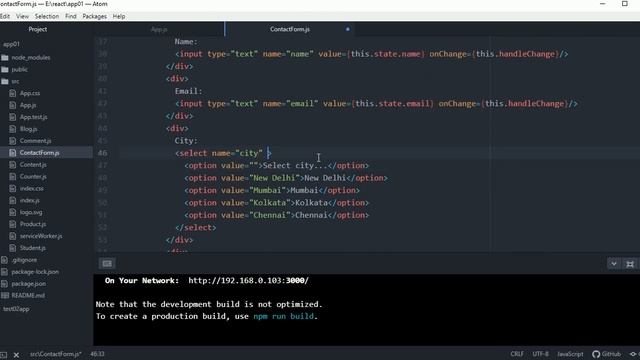Image resolution: width=640 pixels, height=360 pixels.
Task: Open the Help menu
Action: [x=119, y=16]
